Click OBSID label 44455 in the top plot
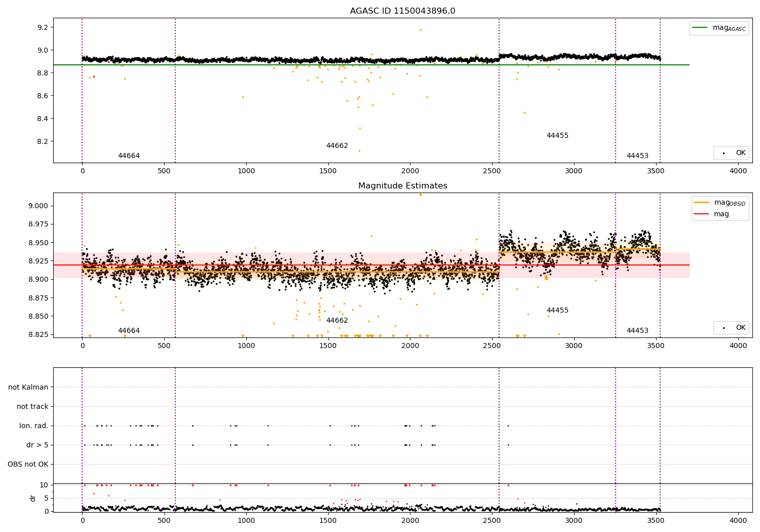The width and height of the screenshot is (760, 532). pyautogui.click(x=557, y=136)
